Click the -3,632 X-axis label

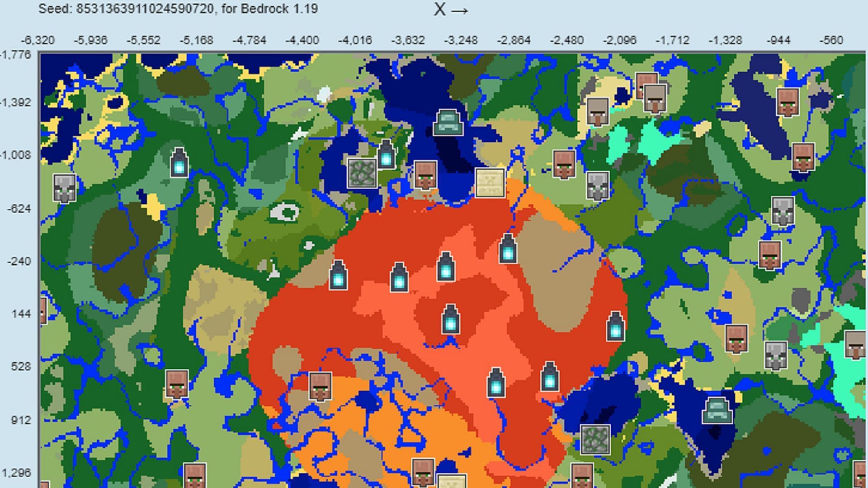(408, 40)
